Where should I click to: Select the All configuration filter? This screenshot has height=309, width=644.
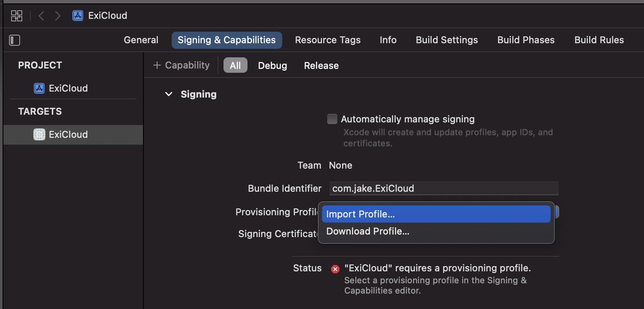(236, 65)
